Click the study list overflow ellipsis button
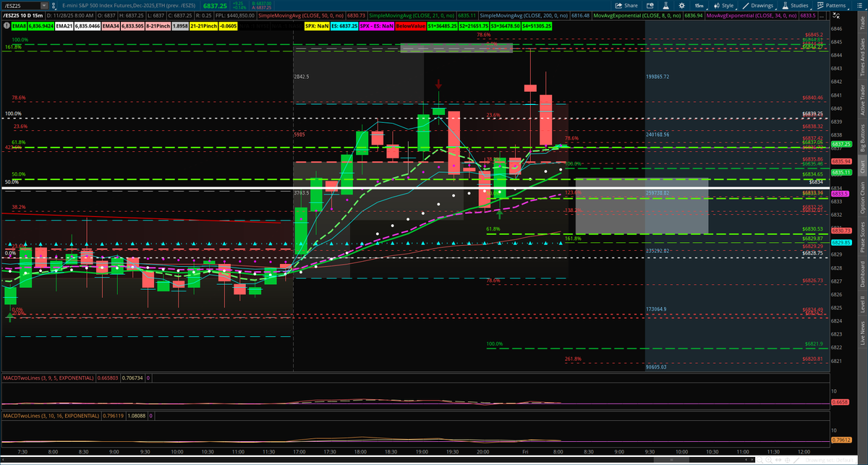868x465 pixels. tap(822, 15)
